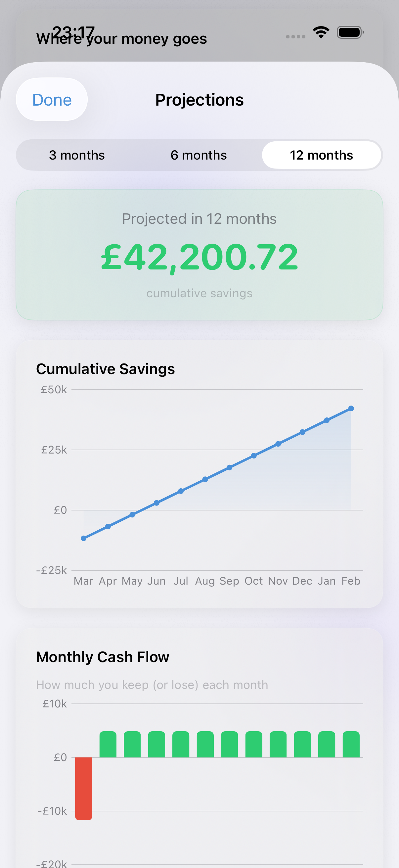Tap the Done button

tap(52, 100)
